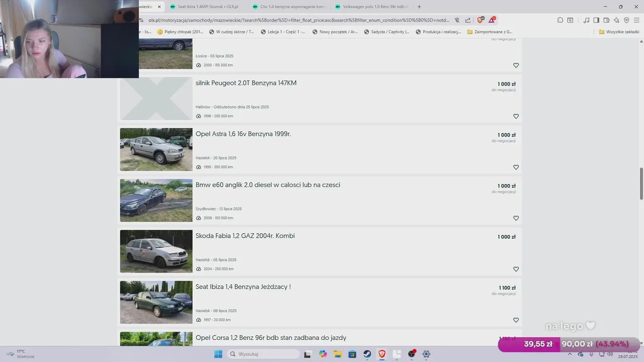The height and width of the screenshot is (362, 644).
Task: Open the Leo AI sparkle icon
Action: (x=616, y=20)
